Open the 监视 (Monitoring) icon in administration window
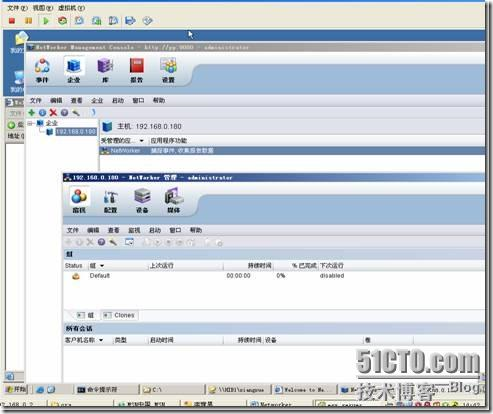 [x=79, y=200]
